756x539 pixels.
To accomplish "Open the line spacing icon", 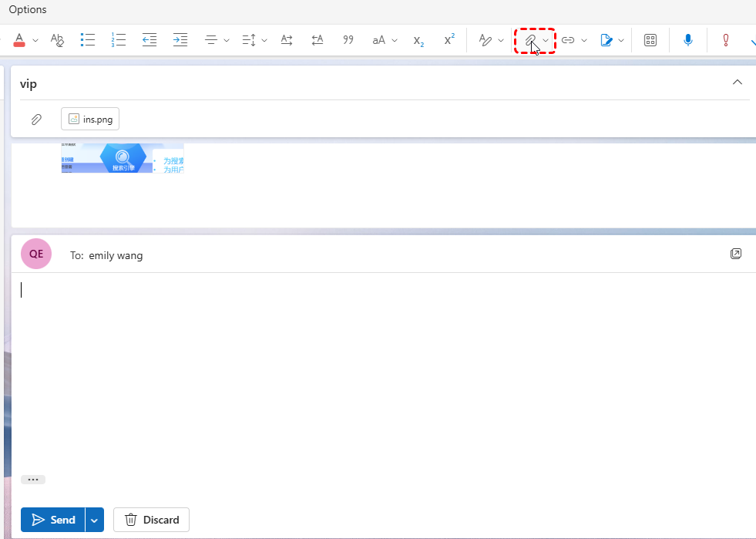I will (x=249, y=40).
